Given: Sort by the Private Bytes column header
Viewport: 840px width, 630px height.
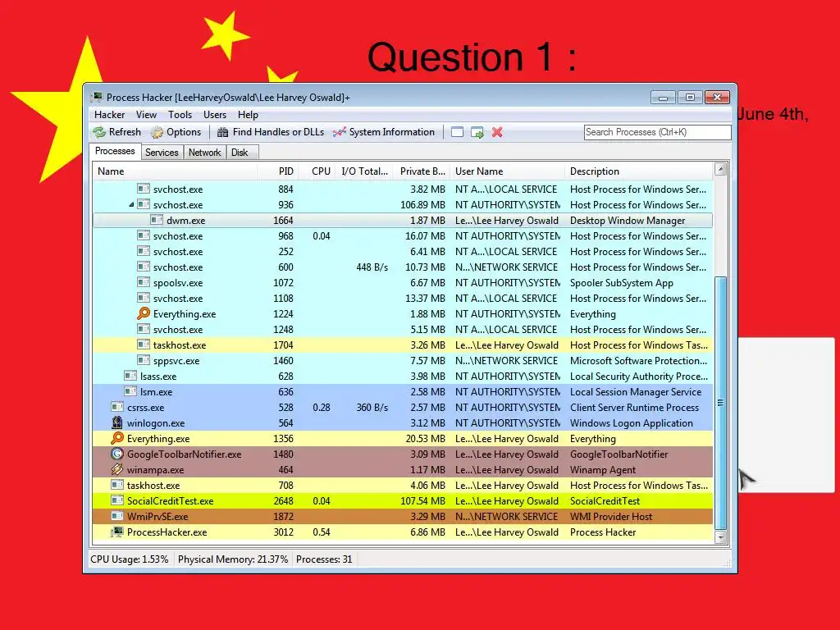Looking at the screenshot, I should coord(422,171).
